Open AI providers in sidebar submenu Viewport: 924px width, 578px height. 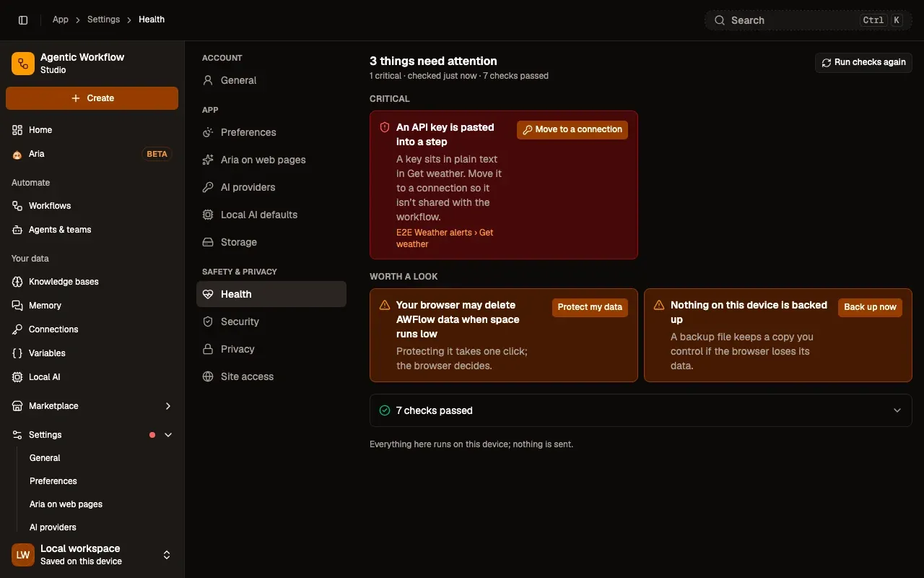tap(53, 527)
